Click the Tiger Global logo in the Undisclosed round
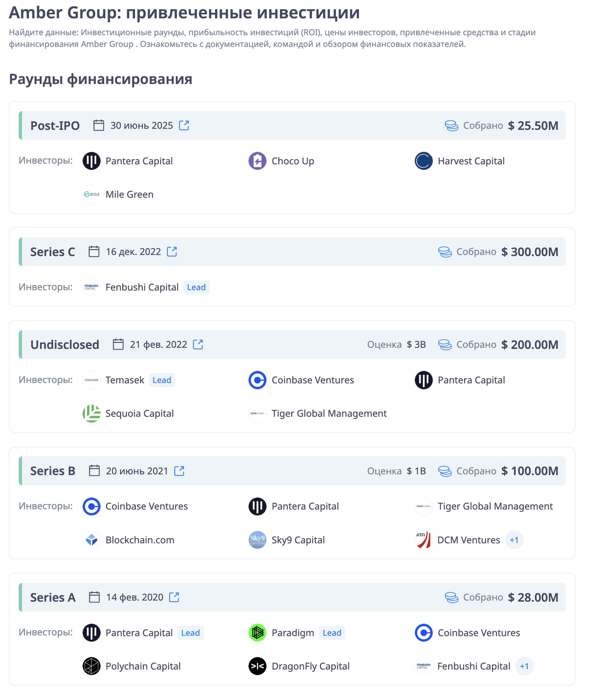Image resolution: width=591 pixels, height=700 pixels. 257,413
